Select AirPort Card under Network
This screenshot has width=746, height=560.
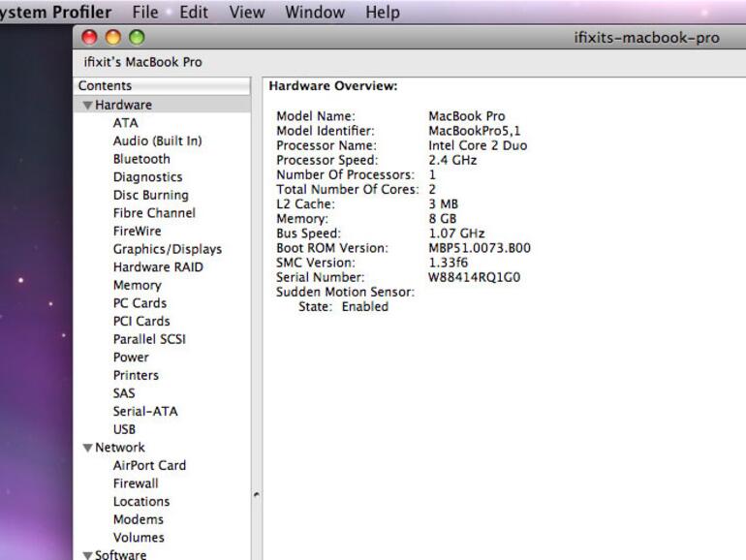tap(149, 466)
